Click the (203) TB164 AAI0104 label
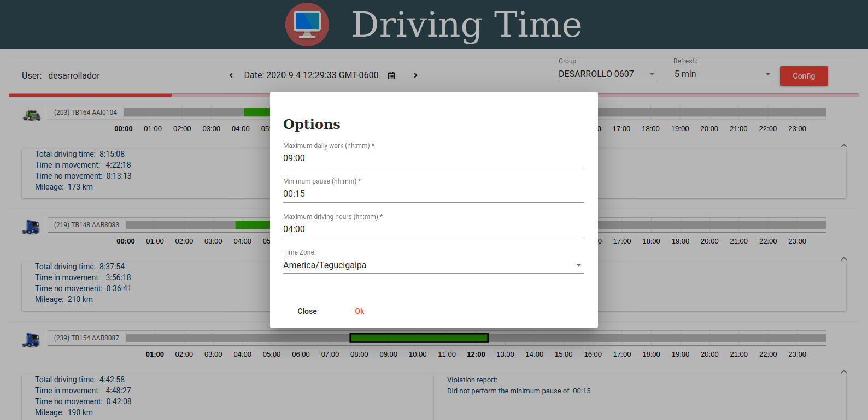 coord(85,113)
